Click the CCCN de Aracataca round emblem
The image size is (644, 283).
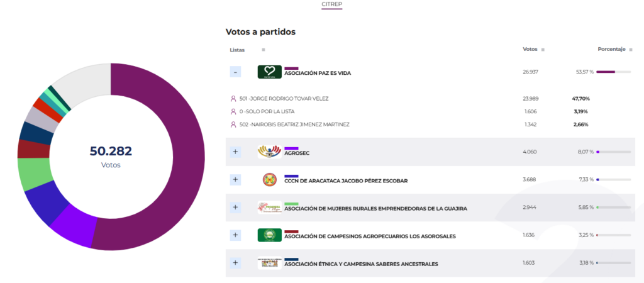(x=269, y=180)
